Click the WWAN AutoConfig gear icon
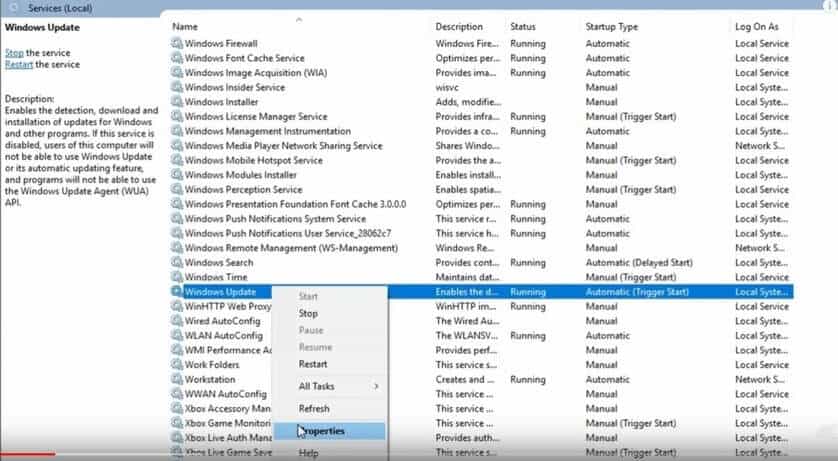This screenshot has height=461, width=838. (x=177, y=394)
